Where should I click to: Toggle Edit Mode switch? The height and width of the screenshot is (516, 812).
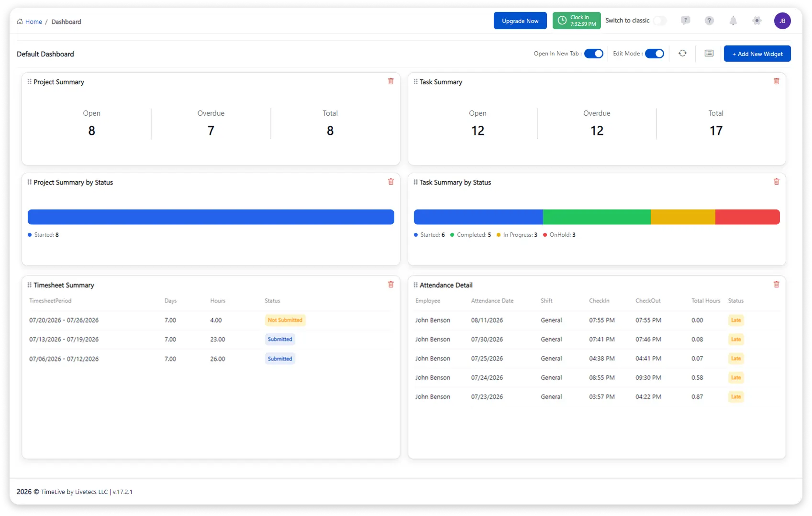[654, 54]
